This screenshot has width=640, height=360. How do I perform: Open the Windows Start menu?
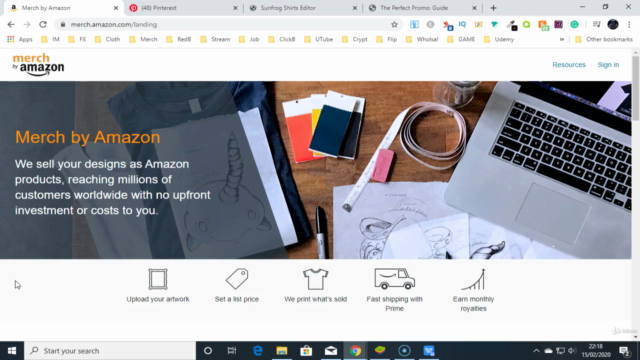12,351
